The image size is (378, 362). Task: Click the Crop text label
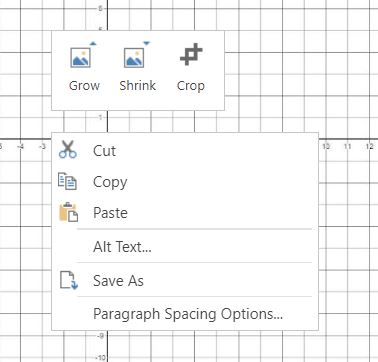pyautogui.click(x=191, y=86)
